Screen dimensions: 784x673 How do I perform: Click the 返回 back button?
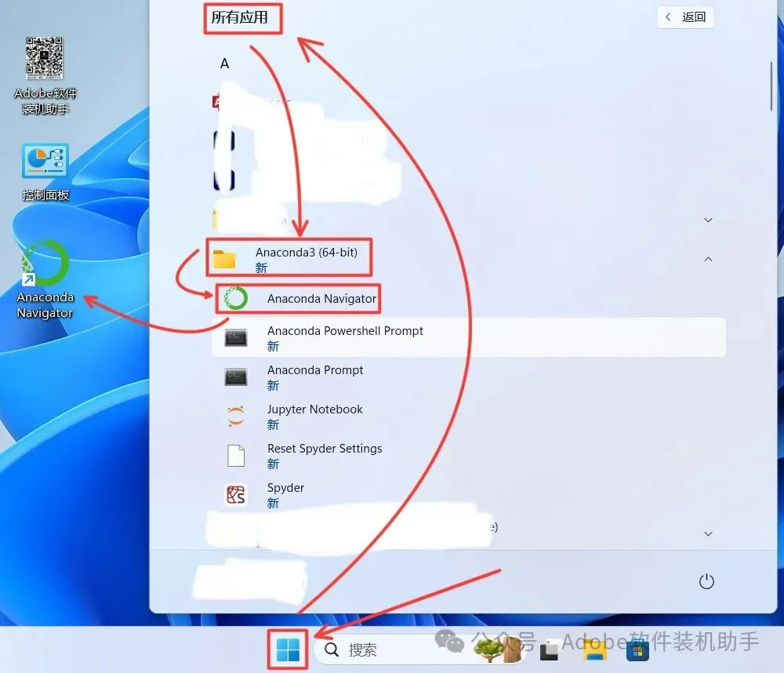pyautogui.click(x=685, y=17)
